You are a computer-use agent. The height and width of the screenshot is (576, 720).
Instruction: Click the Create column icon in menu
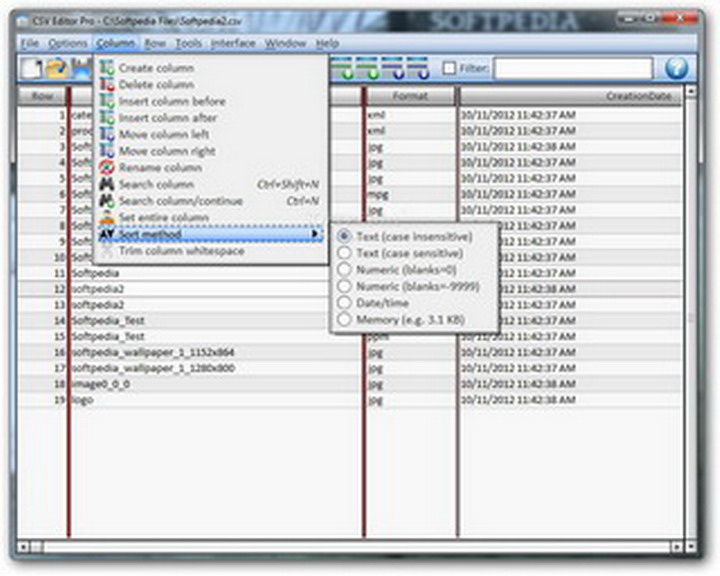107,68
